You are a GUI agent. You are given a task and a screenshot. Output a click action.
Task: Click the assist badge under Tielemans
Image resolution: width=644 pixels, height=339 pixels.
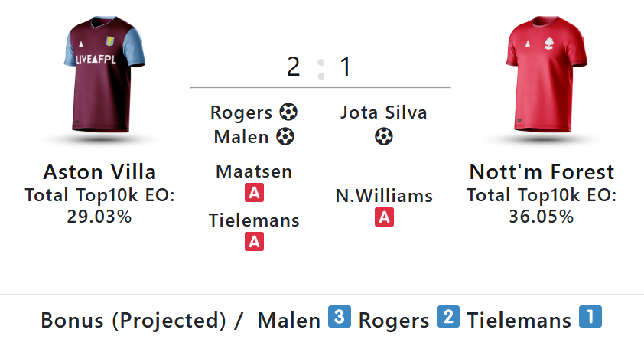tap(254, 242)
